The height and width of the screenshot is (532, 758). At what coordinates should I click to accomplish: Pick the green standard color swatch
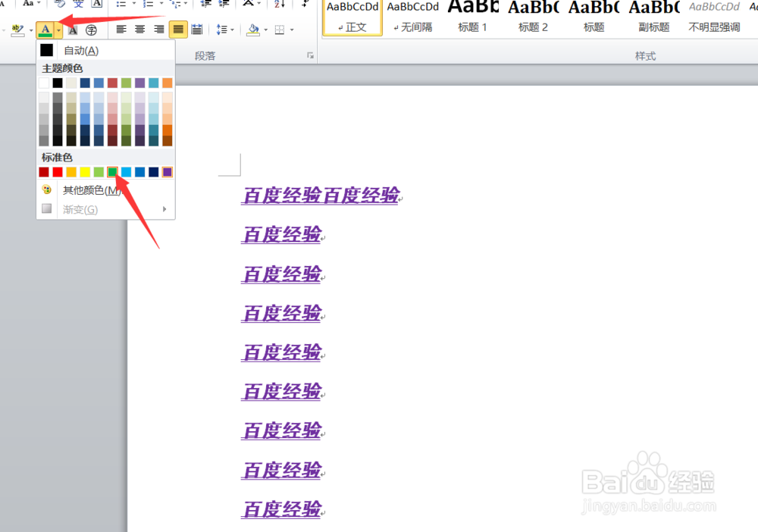point(113,172)
